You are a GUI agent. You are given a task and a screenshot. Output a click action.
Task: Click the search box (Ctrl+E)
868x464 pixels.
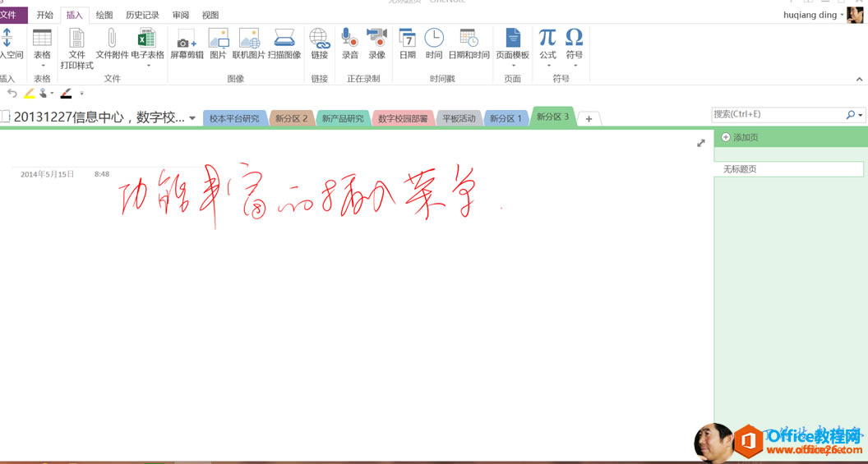click(778, 114)
